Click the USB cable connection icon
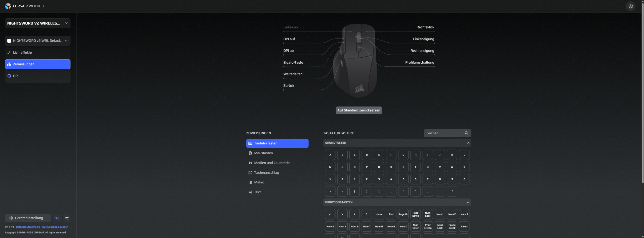Screen dimensions: 644x238 click(66, 218)
